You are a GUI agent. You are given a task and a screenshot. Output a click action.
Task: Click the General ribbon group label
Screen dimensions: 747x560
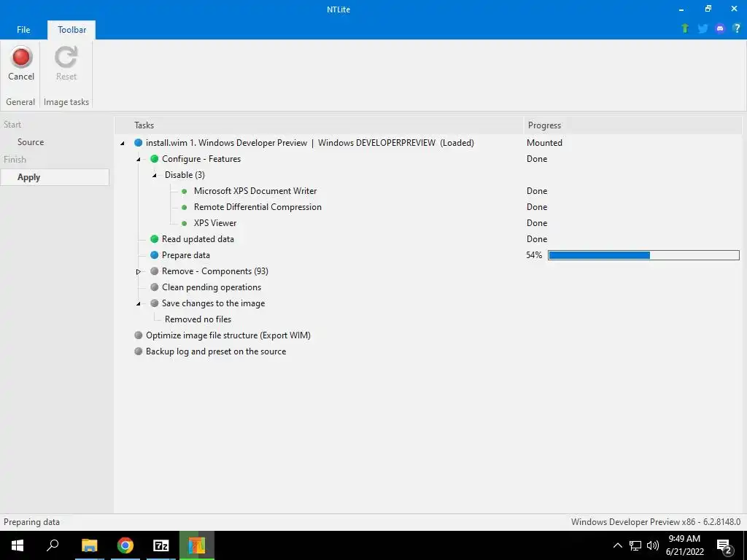[20, 102]
